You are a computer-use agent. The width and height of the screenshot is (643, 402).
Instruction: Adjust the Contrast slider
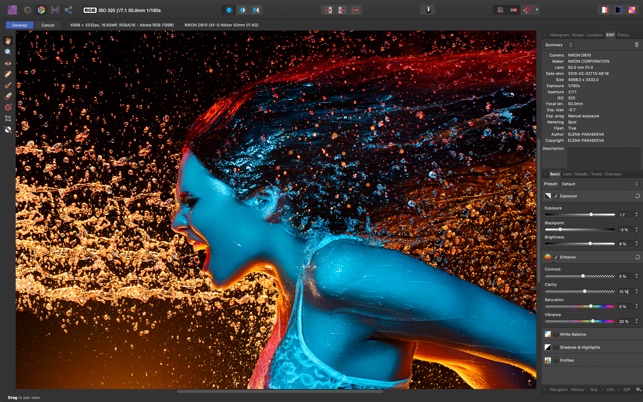click(x=579, y=276)
